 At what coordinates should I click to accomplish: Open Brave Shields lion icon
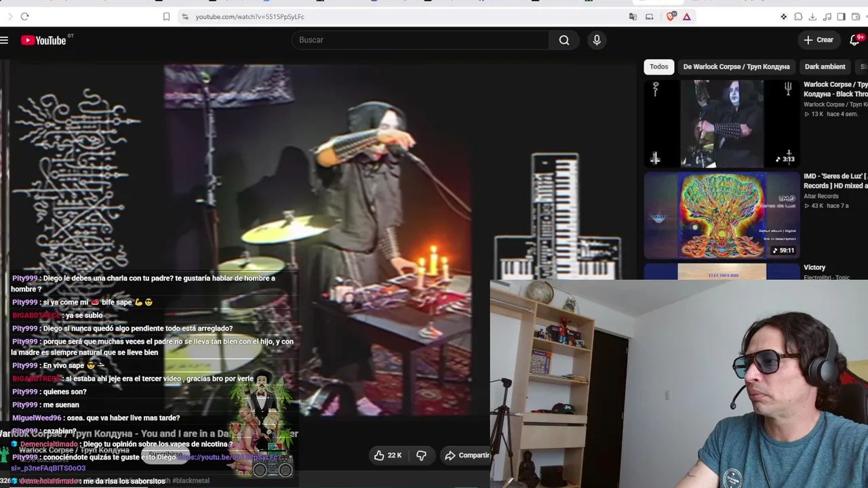[x=671, y=16]
